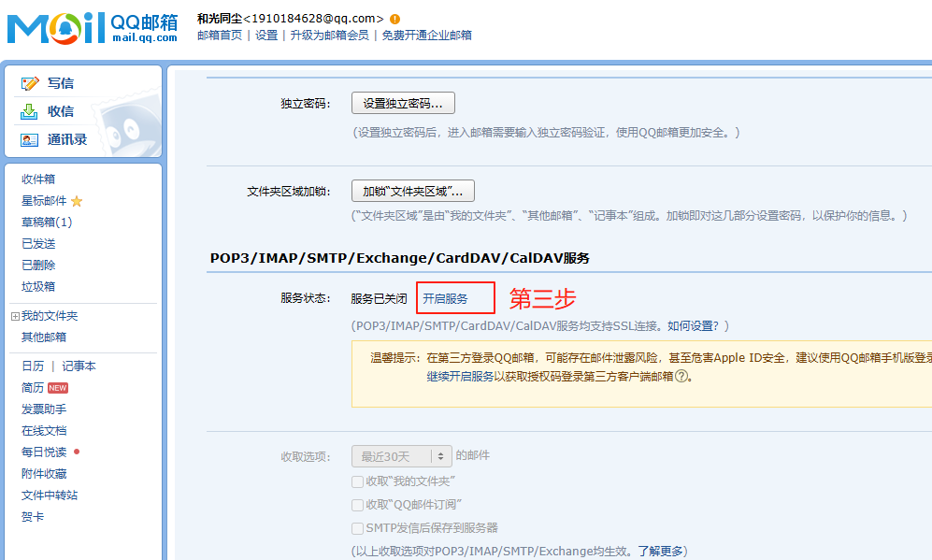The height and width of the screenshot is (560, 932).
Task: Open the "最近30天" collection range dropdown
Action: [401, 456]
